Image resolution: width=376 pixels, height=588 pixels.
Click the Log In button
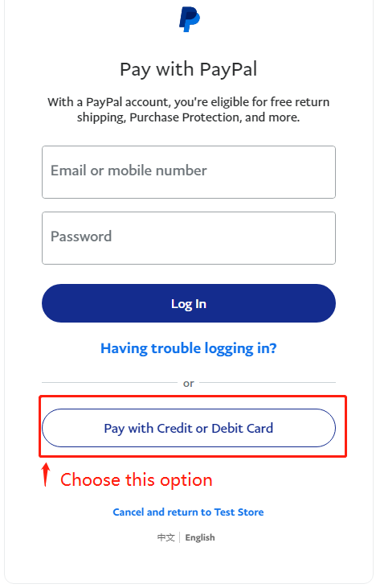point(189,303)
